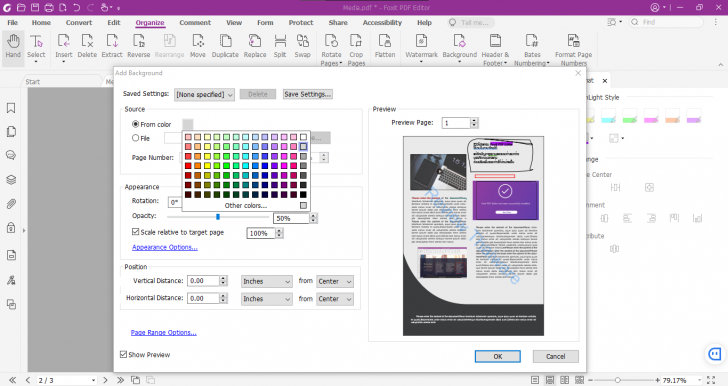Click the Tell me search box
728x386 pixels.
coord(471,22)
